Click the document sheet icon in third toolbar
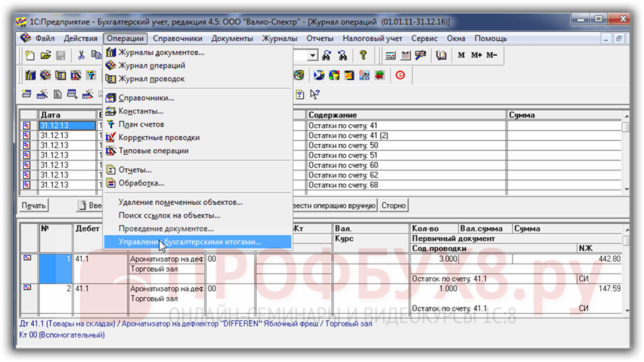Viewport: 644px width, 362px height. [x=58, y=95]
